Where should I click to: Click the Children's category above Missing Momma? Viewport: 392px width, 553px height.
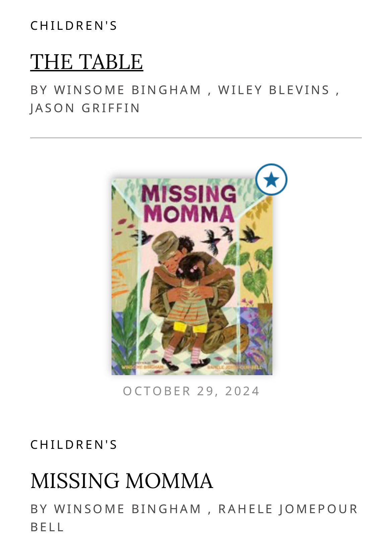point(74,445)
